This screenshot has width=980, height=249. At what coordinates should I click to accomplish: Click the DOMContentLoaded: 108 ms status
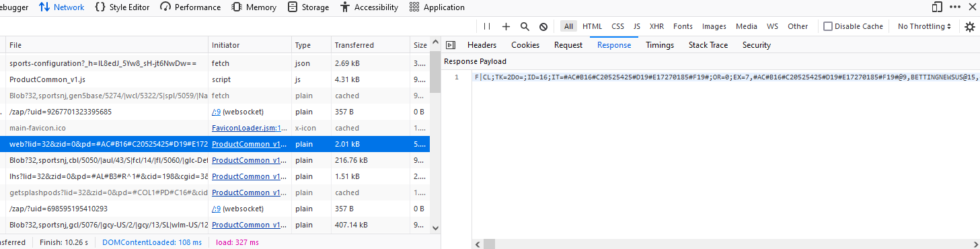click(x=152, y=242)
